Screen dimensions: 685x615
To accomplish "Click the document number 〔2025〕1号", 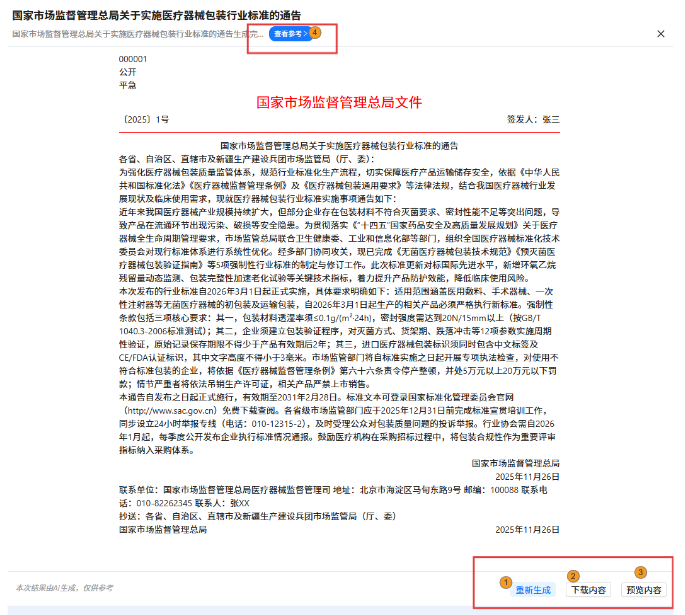I will coord(145,120).
